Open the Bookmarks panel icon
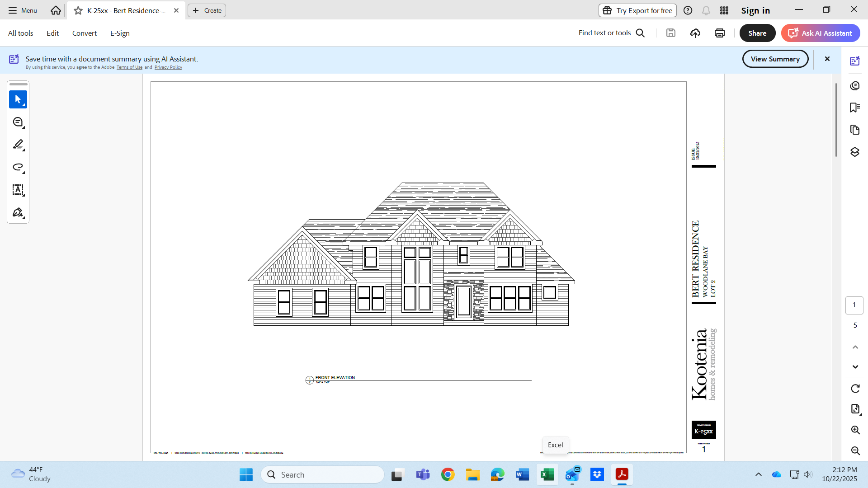Image resolution: width=868 pixels, height=488 pixels. [854, 108]
